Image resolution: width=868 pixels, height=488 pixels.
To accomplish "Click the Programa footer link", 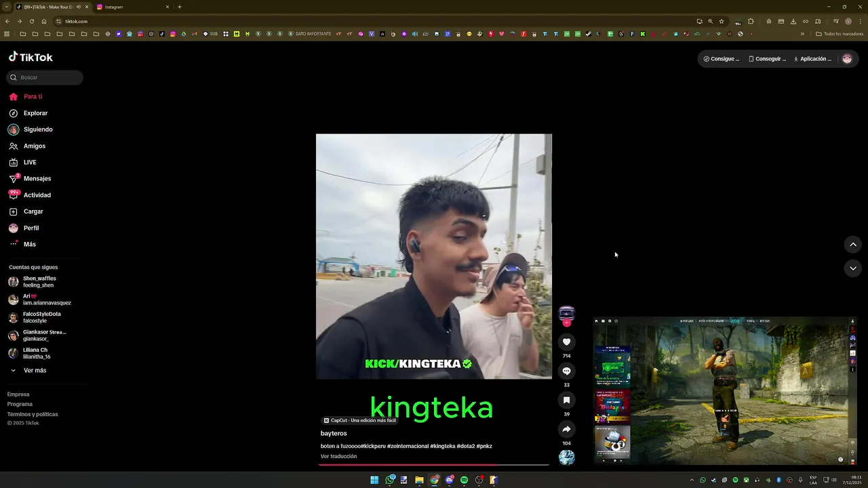I will click(20, 404).
